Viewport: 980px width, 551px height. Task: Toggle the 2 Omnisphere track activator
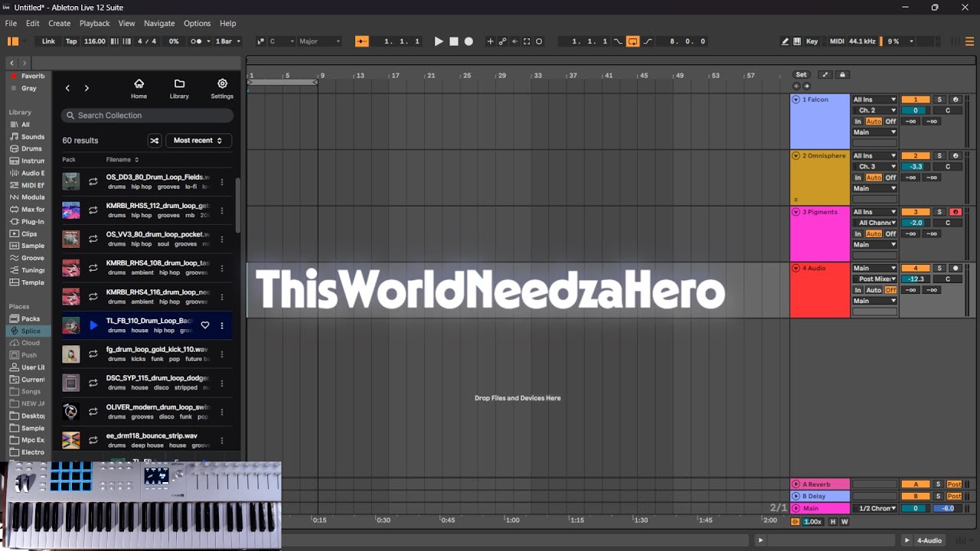click(x=915, y=156)
